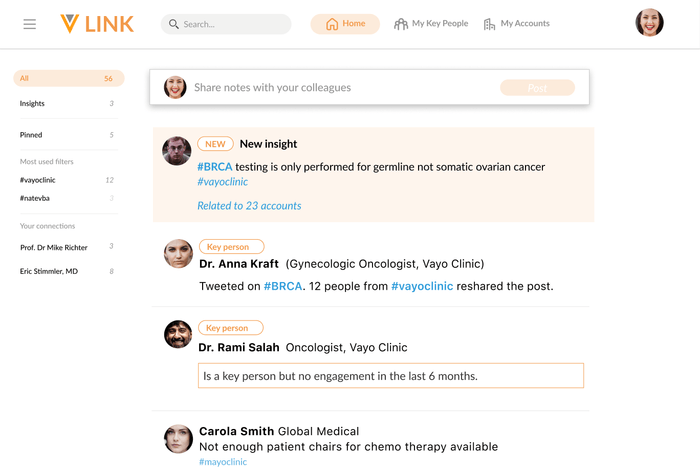Screen dimensions: 700x467
Task: Open the hamburger menu icon
Action: click(30, 24)
